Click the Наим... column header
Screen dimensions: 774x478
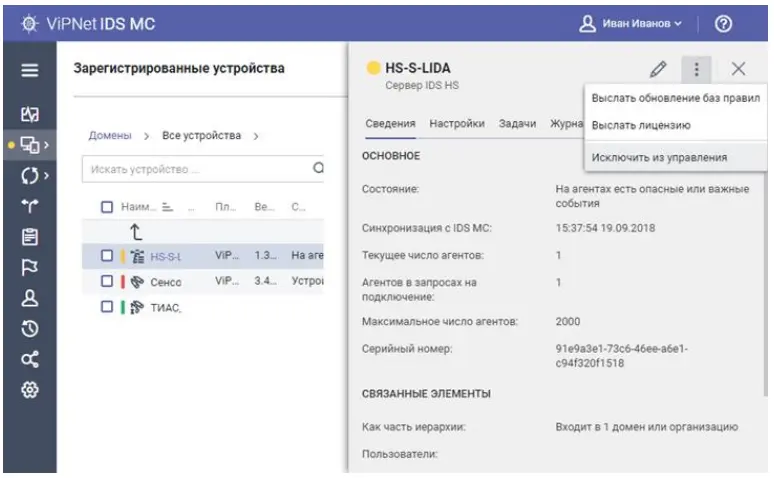[138, 207]
